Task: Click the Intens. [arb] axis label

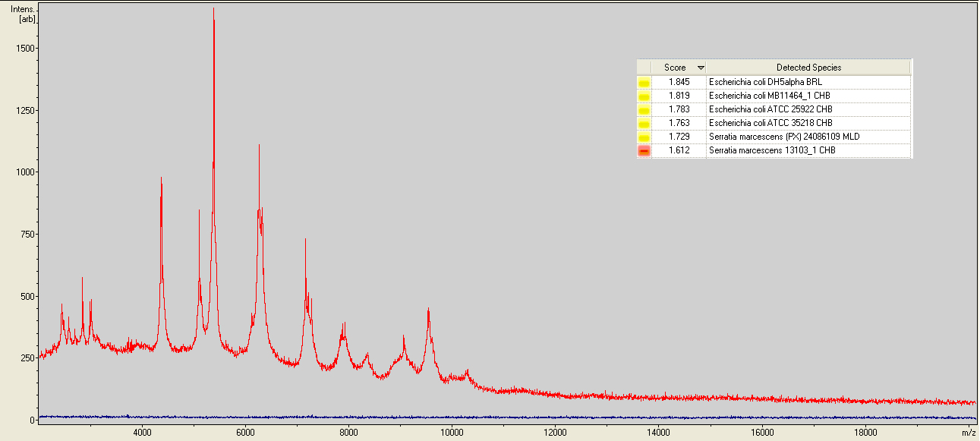Action: tap(23, 14)
